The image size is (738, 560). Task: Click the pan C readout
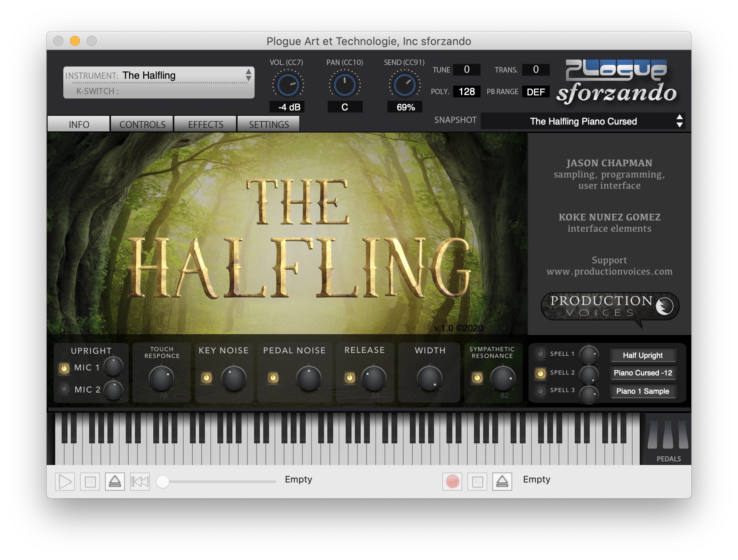(345, 107)
